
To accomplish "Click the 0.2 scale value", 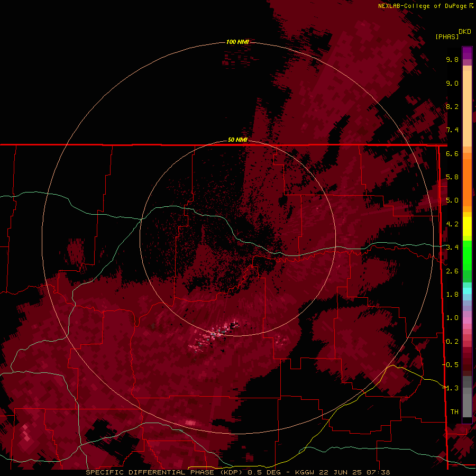I will click(452, 342).
